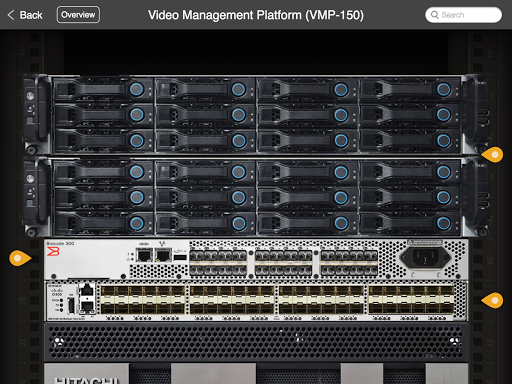Click left power button of upper server

(30, 96)
